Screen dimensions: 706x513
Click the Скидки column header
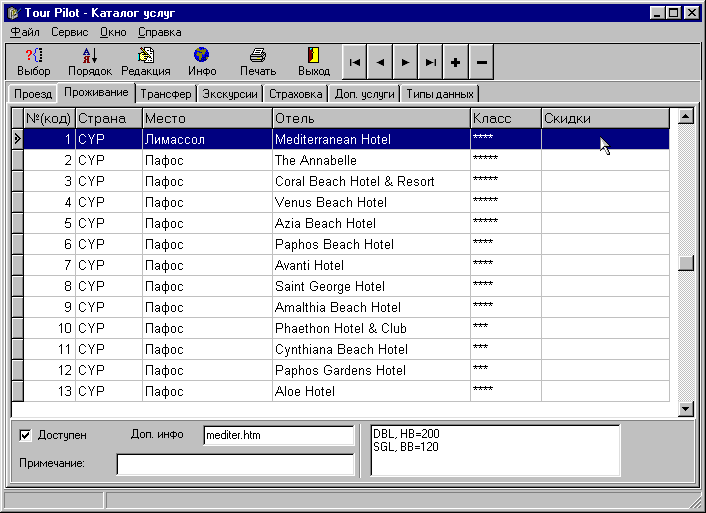(x=606, y=118)
